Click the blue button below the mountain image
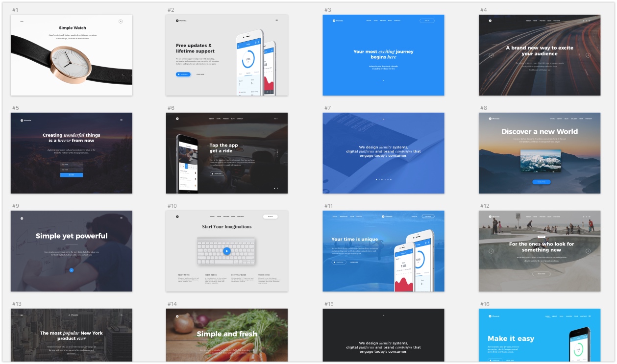The height and width of the screenshot is (364, 617). 542,182
